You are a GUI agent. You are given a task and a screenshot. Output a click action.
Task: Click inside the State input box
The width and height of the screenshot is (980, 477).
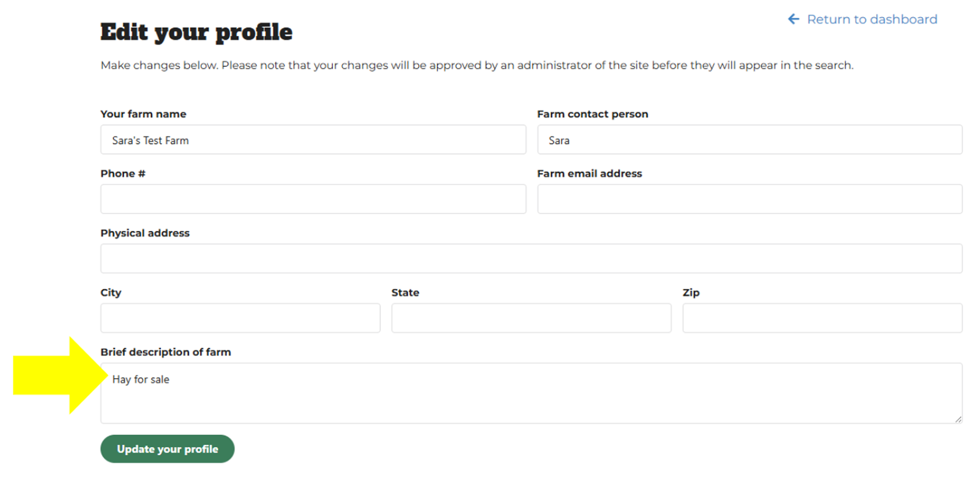531,318
